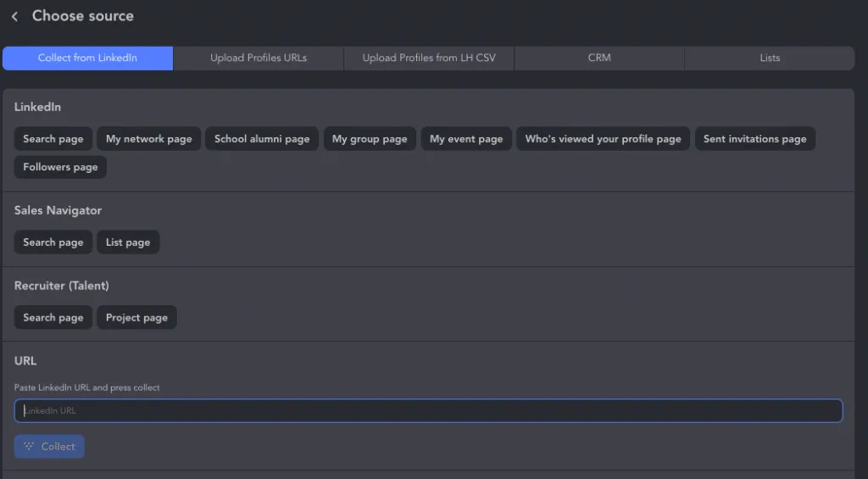Open Upload Profiles from LH CSV tab
Viewport: 868px width, 479px height.
click(x=429, y=58)
